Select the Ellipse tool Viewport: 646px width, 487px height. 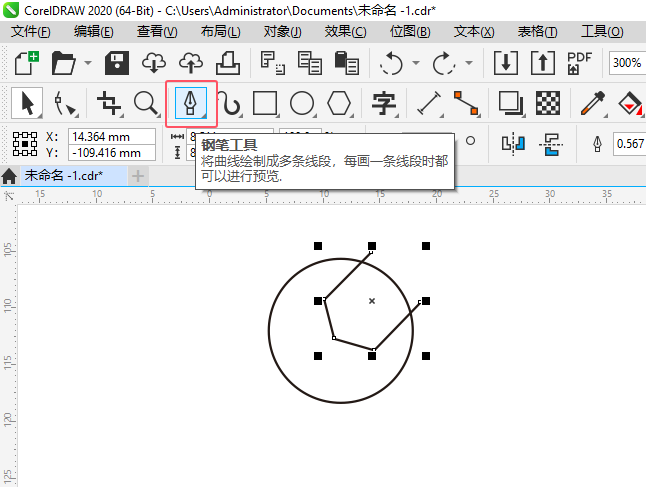(302, 103)
